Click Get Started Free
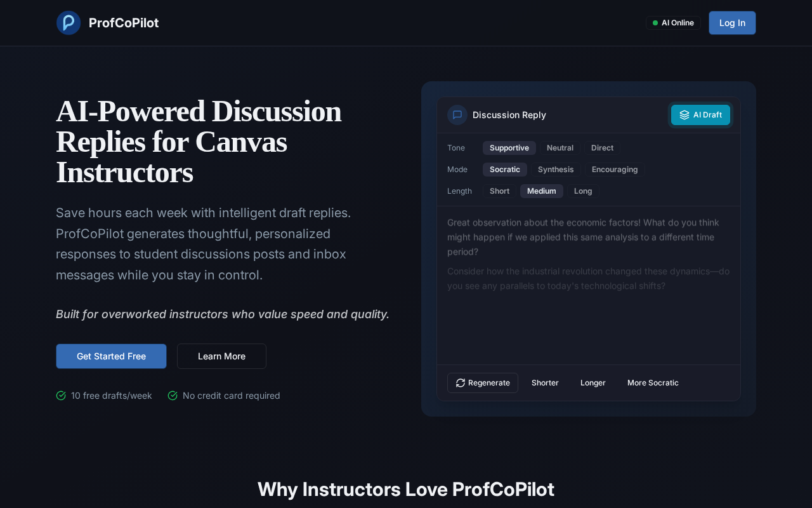The height and width of the screenshot is (508, 812). [x=111, y=356]
